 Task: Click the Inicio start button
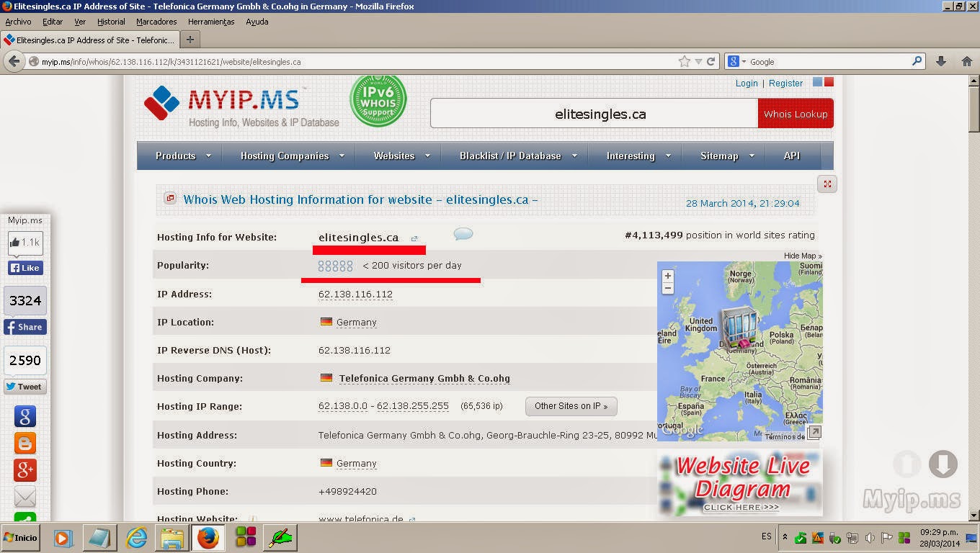pos(20,538)
